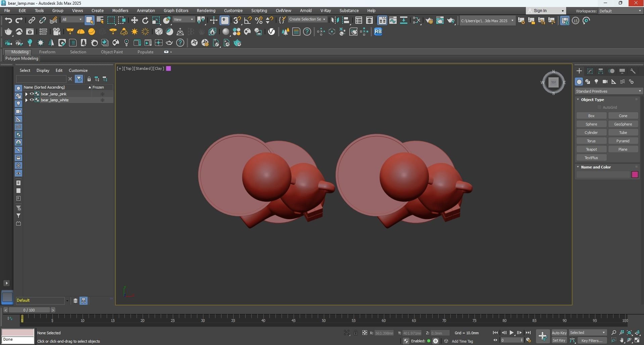Expand the bear_lamp_pink tree node
This screenshot has height=345, width=644.
tap(27, 94)
